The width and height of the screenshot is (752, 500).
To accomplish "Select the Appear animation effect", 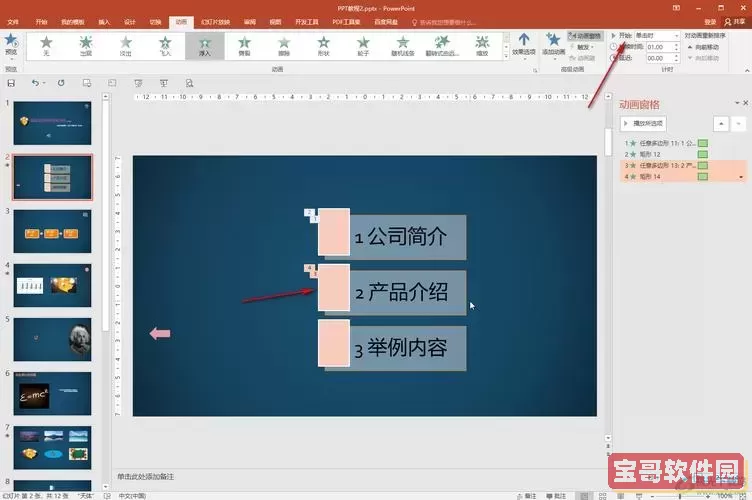I will tap(86, 46).
